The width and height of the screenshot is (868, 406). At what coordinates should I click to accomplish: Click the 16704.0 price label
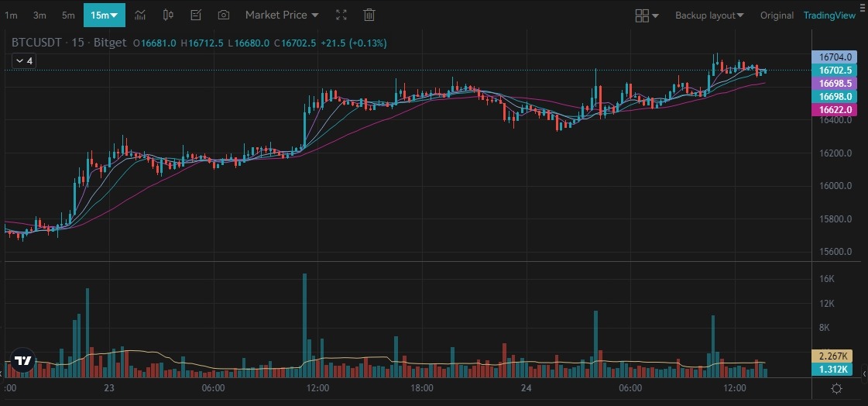[x=834, y=57]
